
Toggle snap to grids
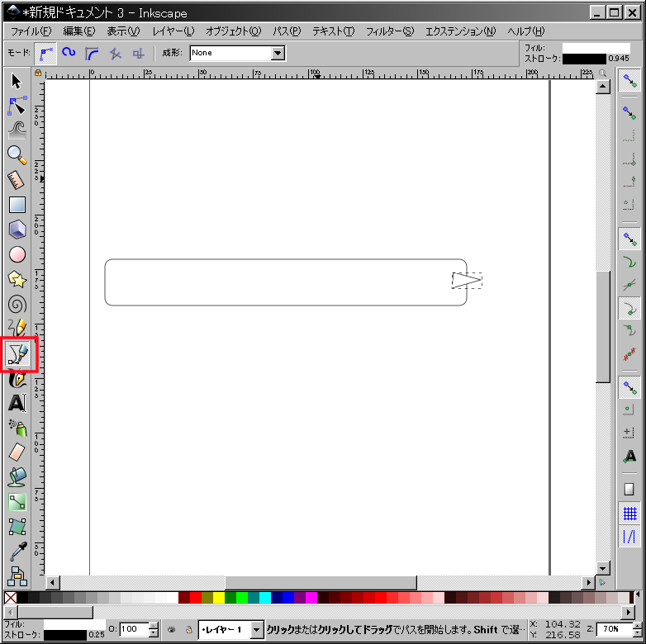point(629,514)
